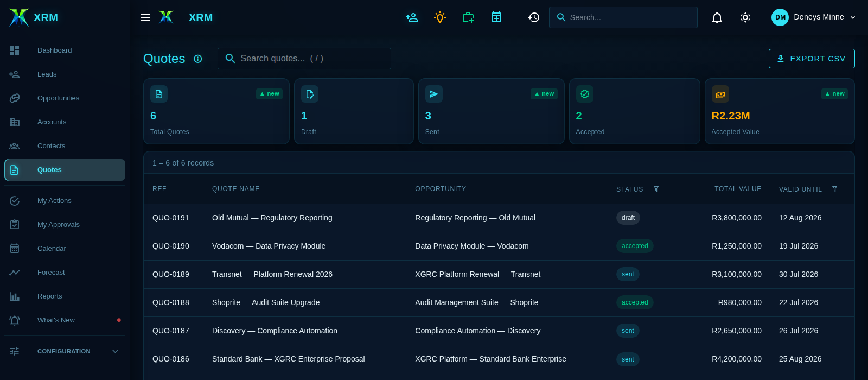
Task: Expand the Configuration section in the sidebar
Action: pos(65,351)
